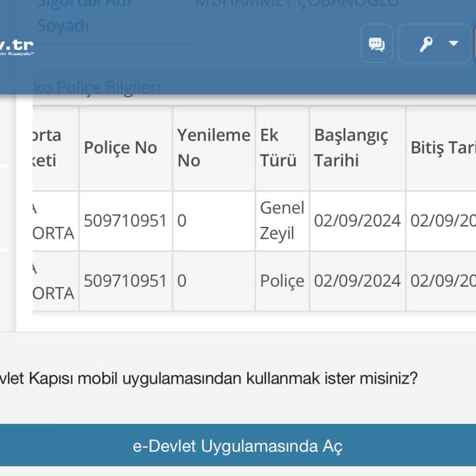Click Yenileme No 0 in Genel Zeyil row

(x=182, y=221)
